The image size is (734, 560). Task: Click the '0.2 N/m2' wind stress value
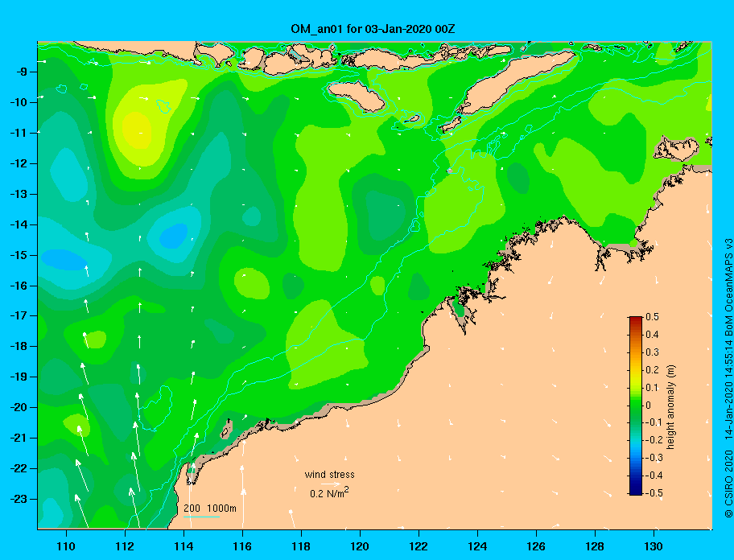(329, 493)
